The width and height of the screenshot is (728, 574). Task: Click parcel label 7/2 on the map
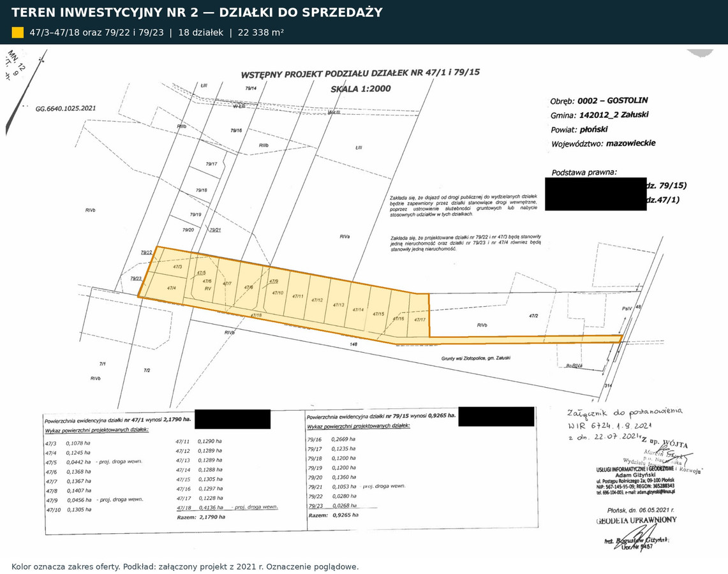[x=147, y=371]
